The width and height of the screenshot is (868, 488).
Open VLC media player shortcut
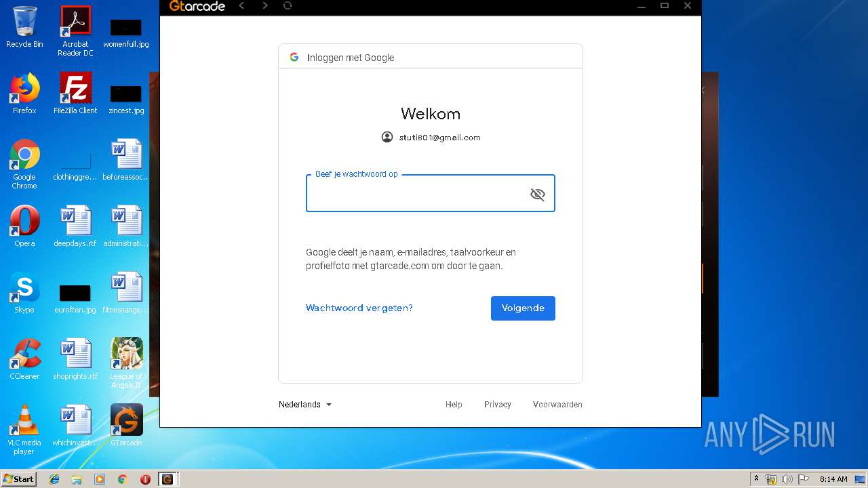[24, 430]
